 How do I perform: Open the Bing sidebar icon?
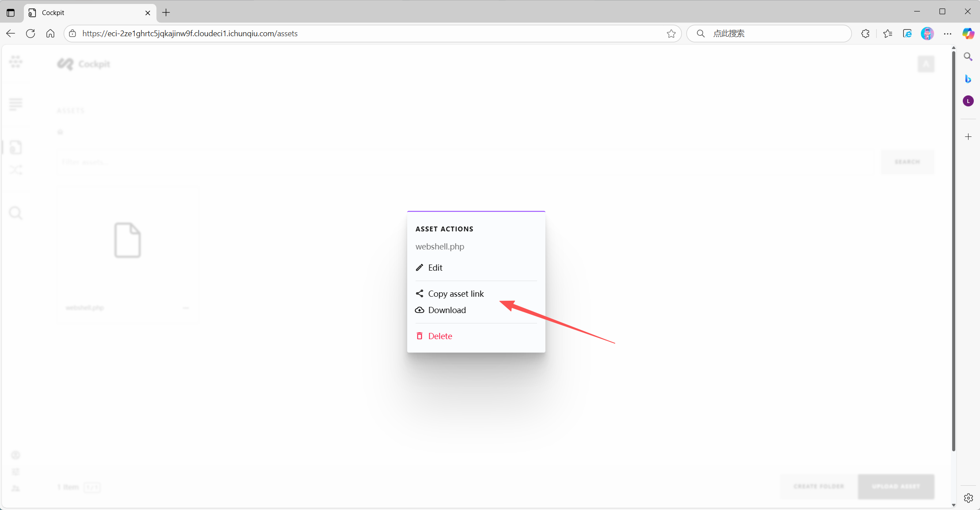(968, 79)
